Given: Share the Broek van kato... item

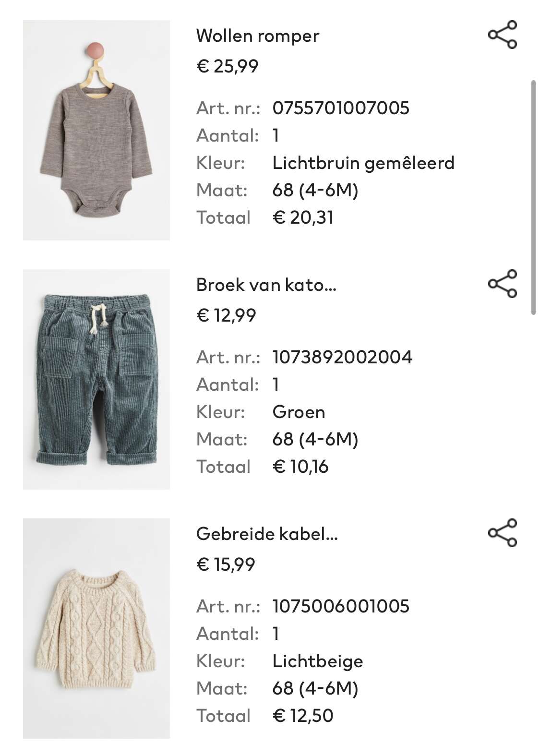Looking at the screenshot, I should (503, 284).
